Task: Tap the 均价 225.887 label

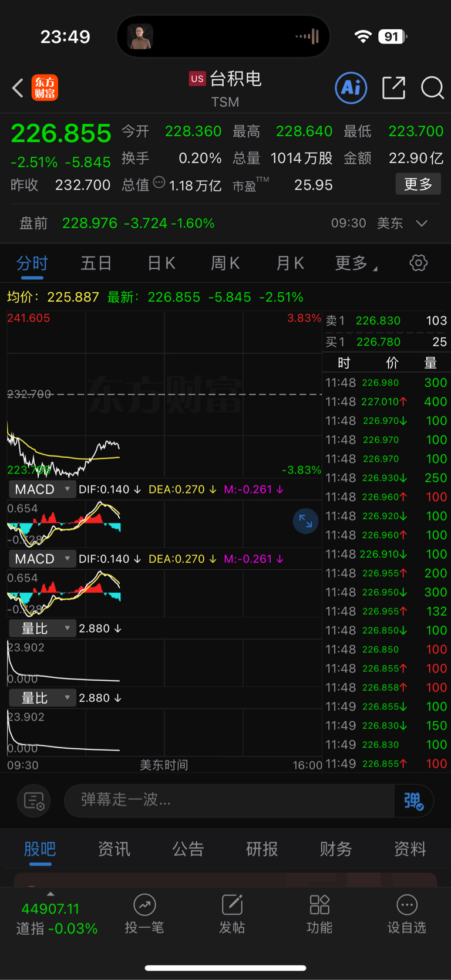Action: [53, 297]
